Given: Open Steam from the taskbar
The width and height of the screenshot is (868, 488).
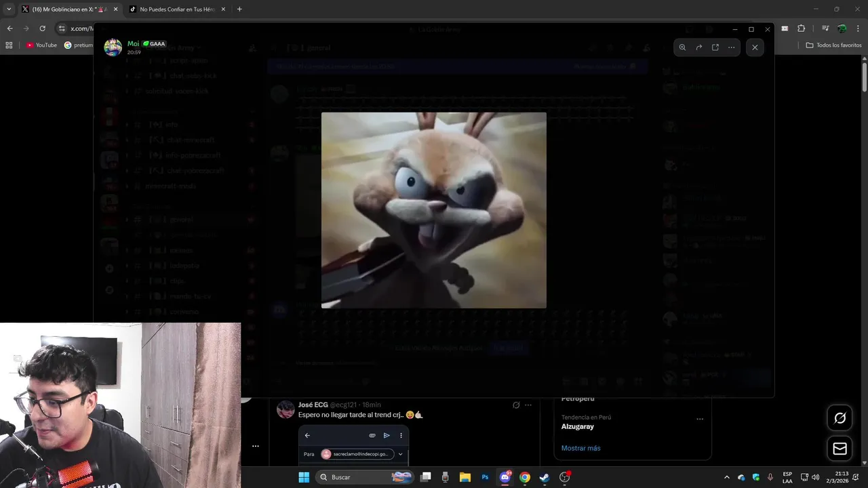Looking at the screenshot, I should pyautogui.click(x=545, y=477).
